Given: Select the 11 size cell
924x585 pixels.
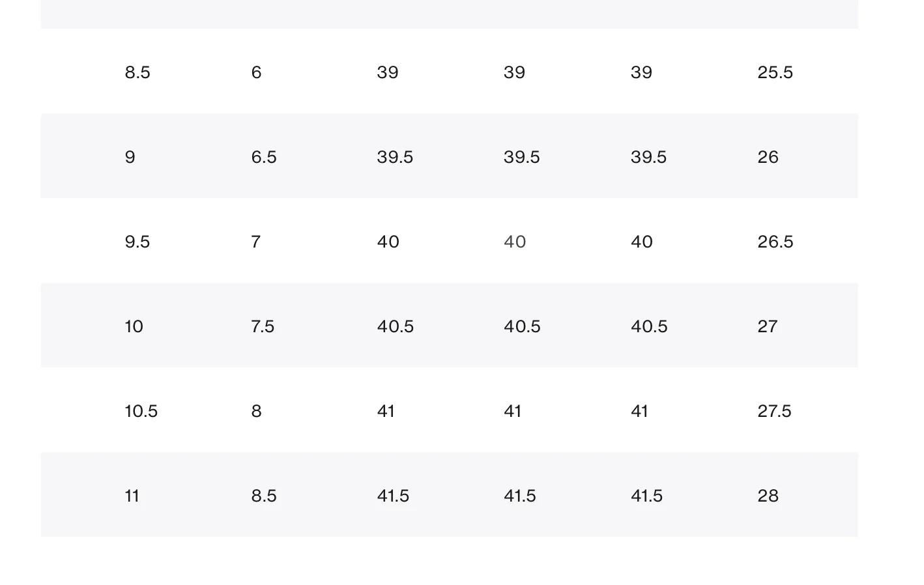Looking at the screenshot, I should pos(132,496).
